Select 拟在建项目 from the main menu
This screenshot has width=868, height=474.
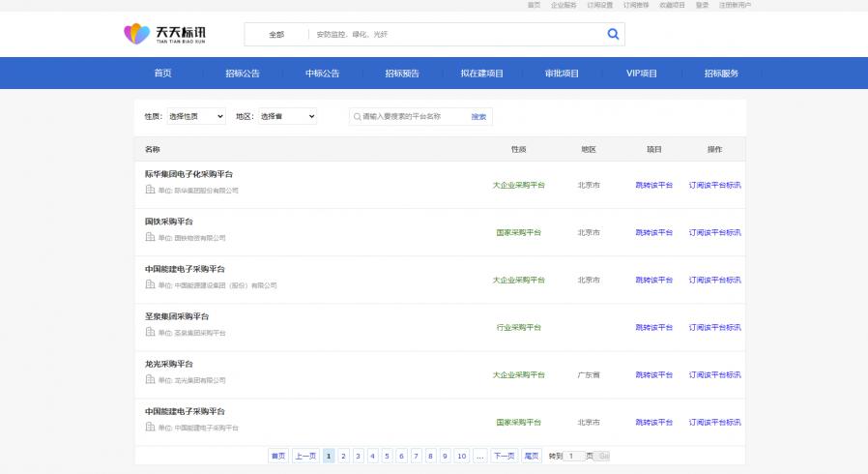point(481,74)
